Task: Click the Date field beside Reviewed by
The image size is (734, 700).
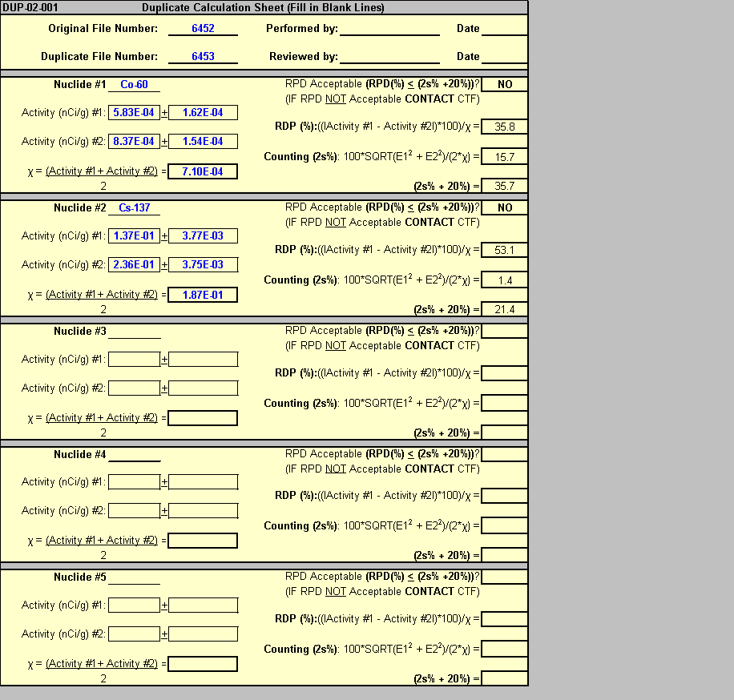Action: coord(505,57)
